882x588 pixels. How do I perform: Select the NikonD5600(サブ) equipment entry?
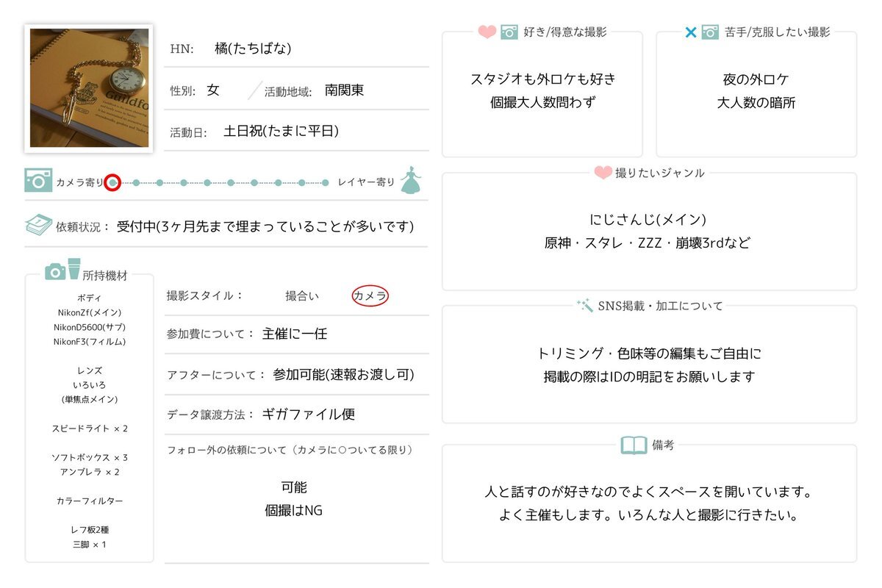point(90,327)
